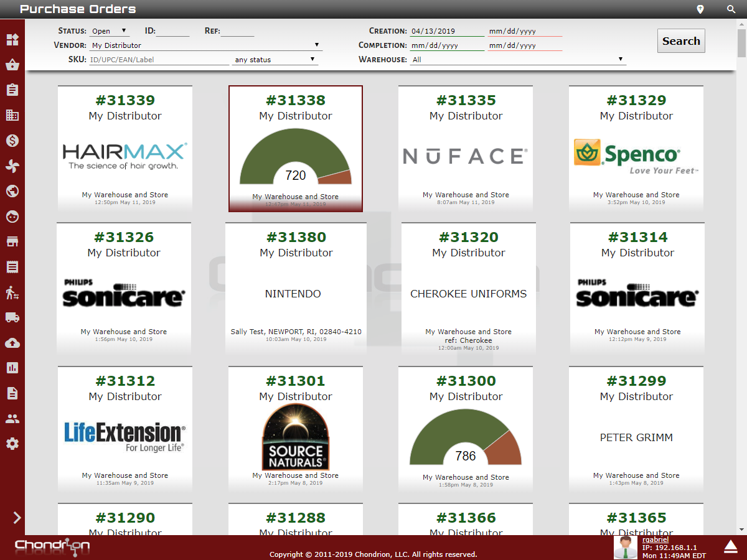Open the delivery truck sidebar icon

[12, 317]
